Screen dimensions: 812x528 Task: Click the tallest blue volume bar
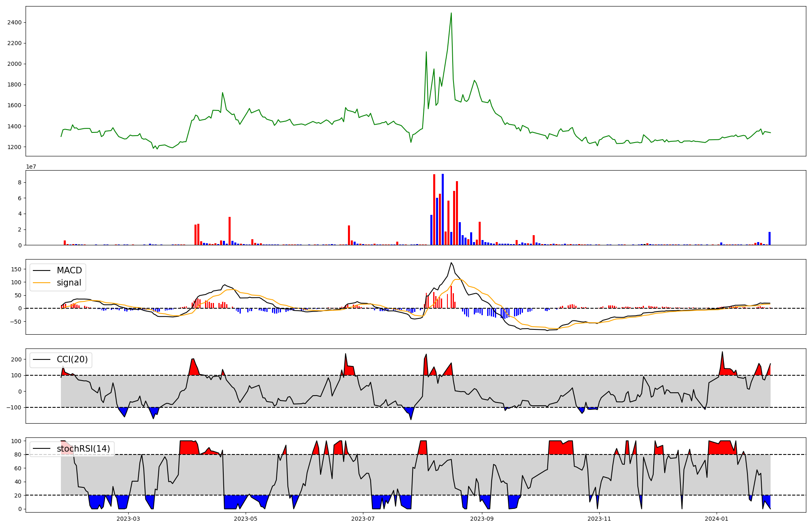point(443,209)
